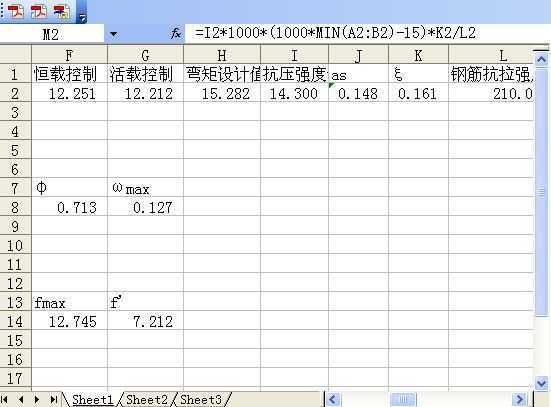Click cell value 210.0
551x407 pixels.
coord(491,93)
